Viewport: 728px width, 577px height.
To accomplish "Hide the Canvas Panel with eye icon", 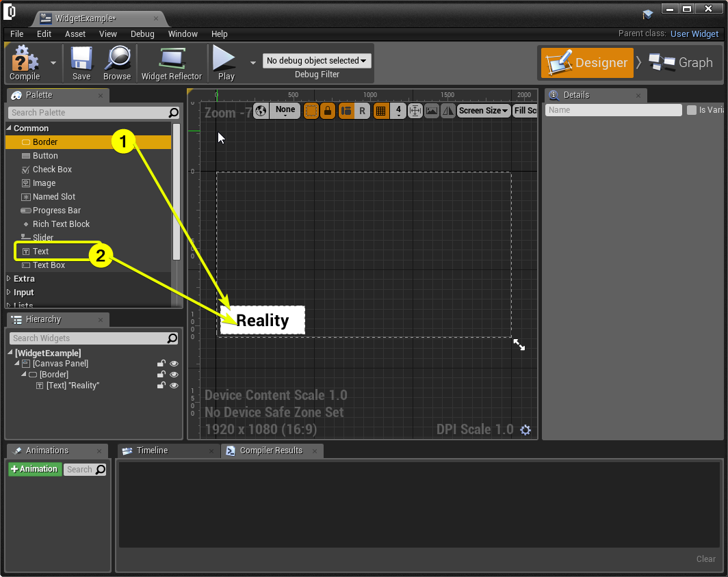I will [174, 364].
